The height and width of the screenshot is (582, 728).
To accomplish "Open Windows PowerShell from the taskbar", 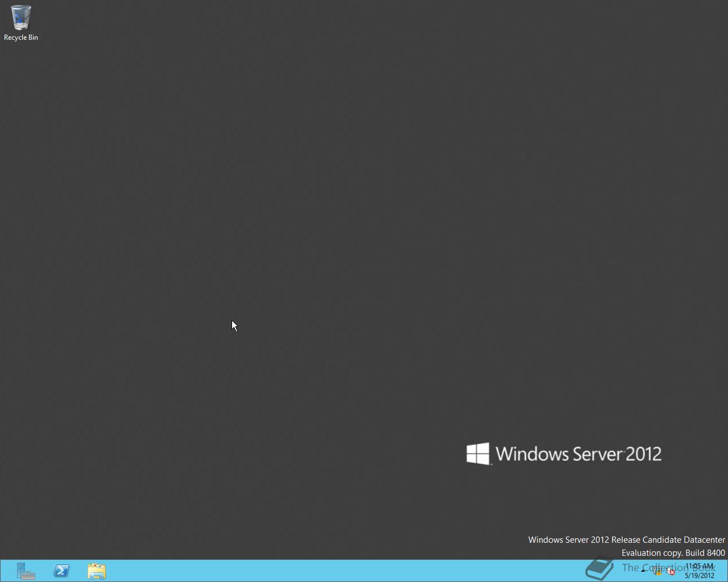I will (61, 571).
